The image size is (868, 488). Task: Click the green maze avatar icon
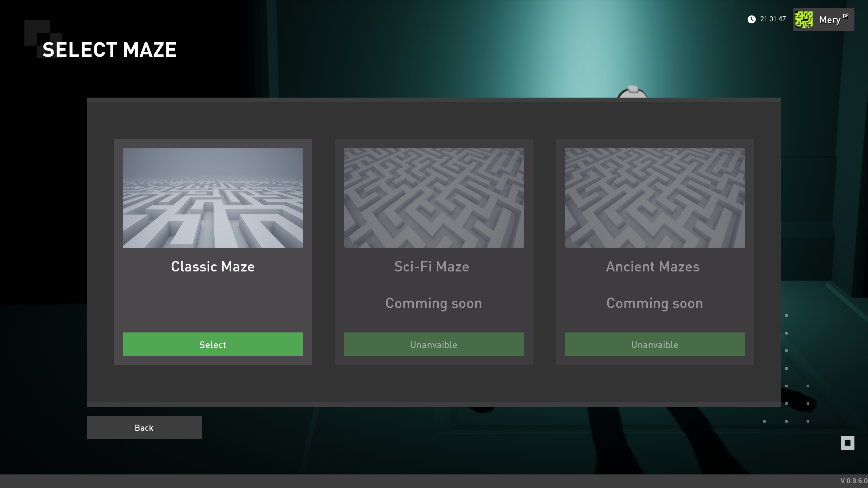coord(804,20)
